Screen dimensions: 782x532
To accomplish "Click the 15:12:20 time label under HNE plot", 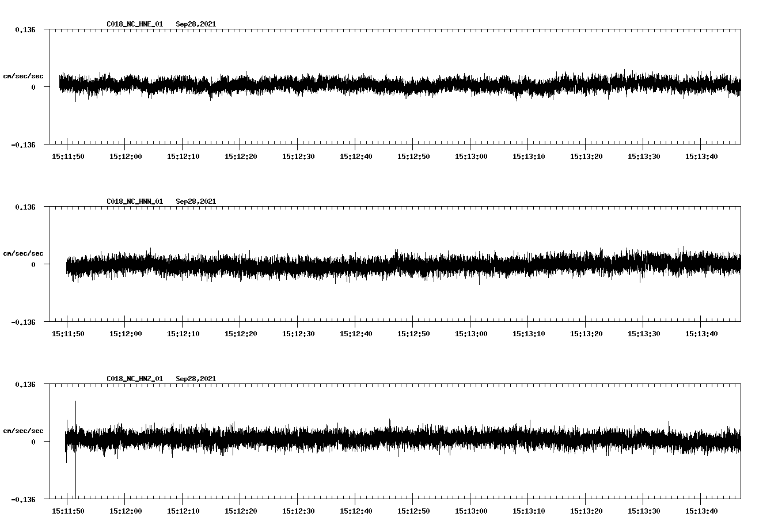I will tap(241, 157).
